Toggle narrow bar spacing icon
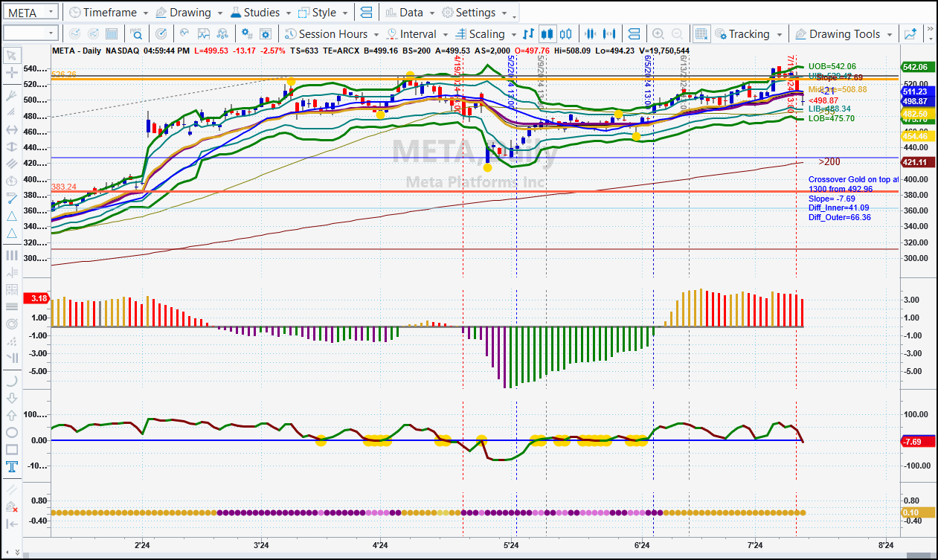Screen dimensions: 938x560 pyautogui.click(x=591, y=33)
